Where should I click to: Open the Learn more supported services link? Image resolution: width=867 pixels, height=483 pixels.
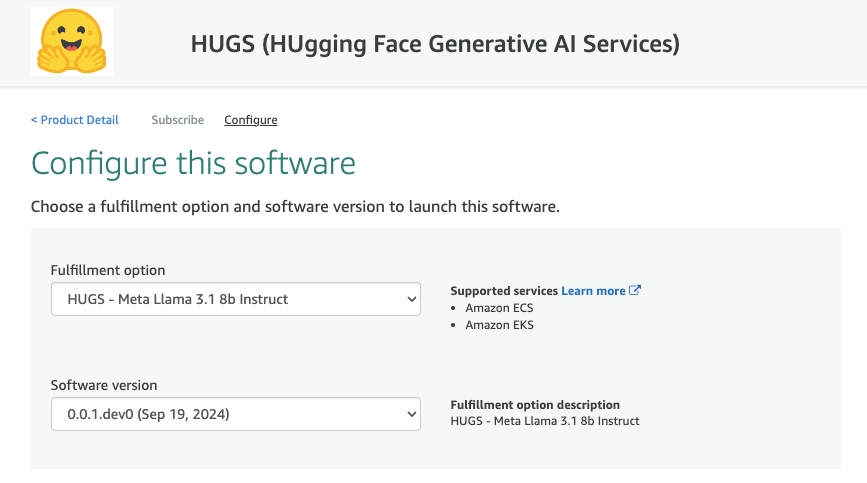coord(593,291)
